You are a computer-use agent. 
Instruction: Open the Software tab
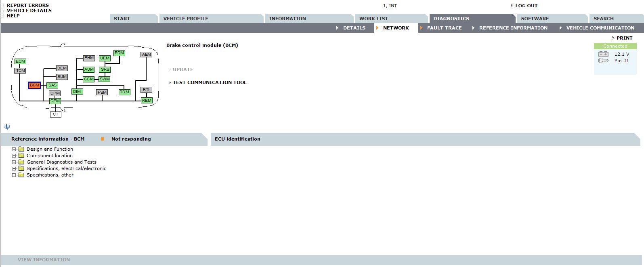(535, 19)
